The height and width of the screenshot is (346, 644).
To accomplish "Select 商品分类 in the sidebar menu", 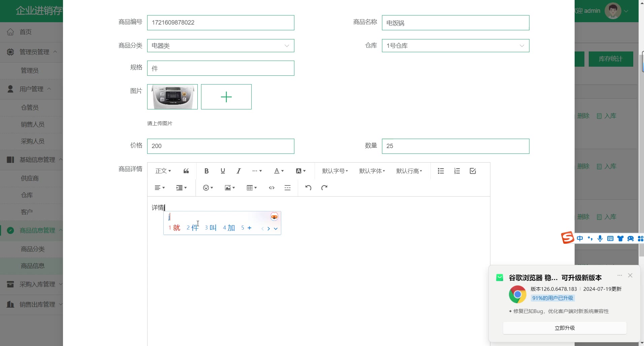I will coord(33,249).
